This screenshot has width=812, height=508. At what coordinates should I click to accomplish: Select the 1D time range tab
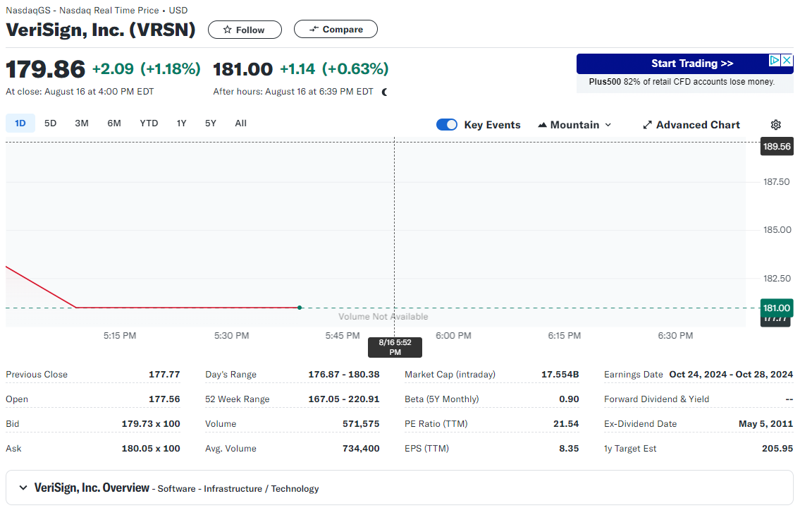[x=20, y=123]
